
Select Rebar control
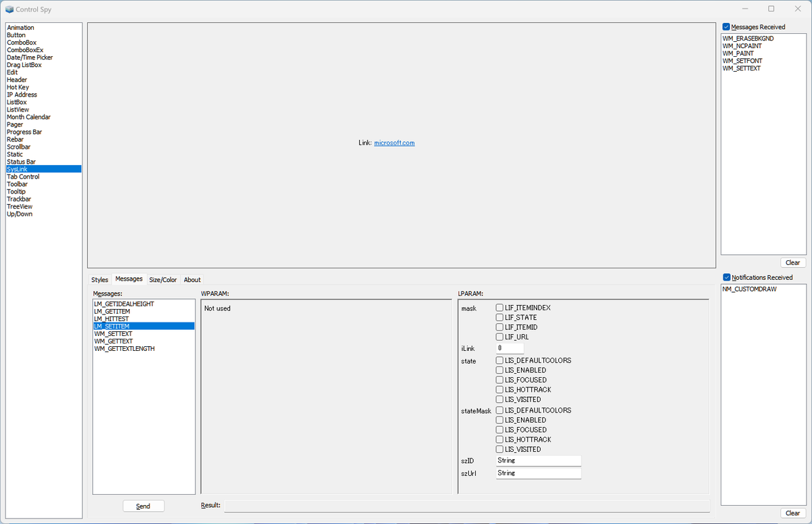coord(44,139)
